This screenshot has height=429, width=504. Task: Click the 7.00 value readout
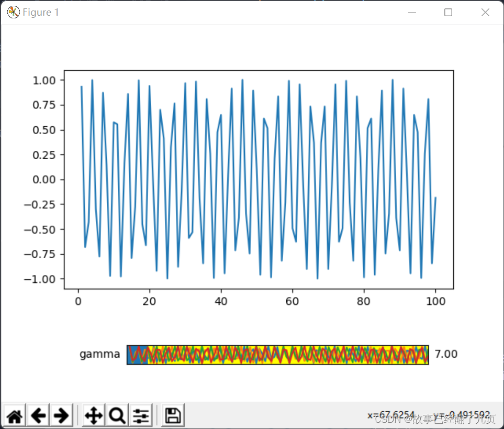pyautogui.click(x=445, y=354)
